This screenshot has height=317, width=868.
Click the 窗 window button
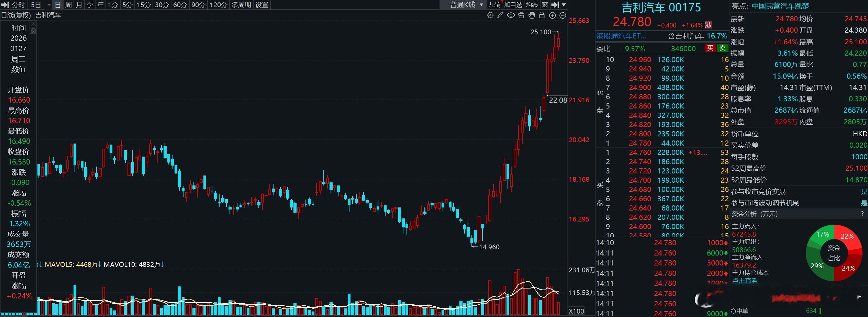[545, 5]
